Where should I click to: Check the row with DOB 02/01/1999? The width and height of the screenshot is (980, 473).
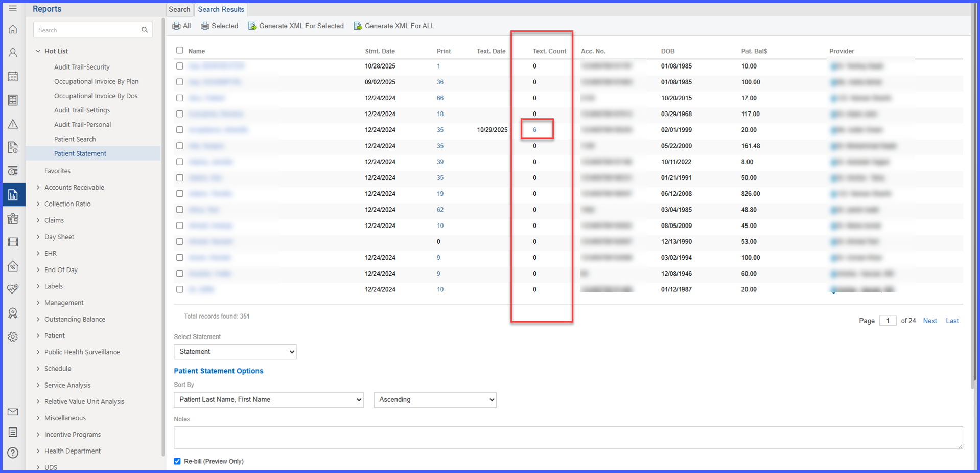[x=180, y=130]
